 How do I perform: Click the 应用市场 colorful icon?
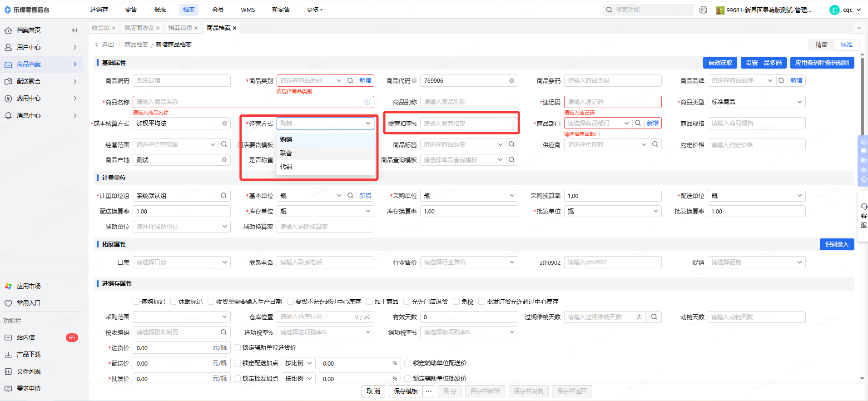8,286
